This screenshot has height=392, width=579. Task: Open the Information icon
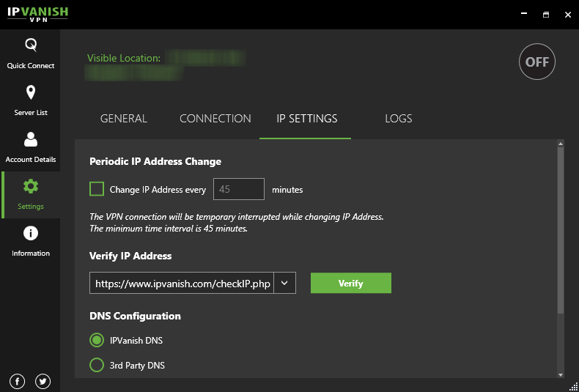[x=31, y=233]
